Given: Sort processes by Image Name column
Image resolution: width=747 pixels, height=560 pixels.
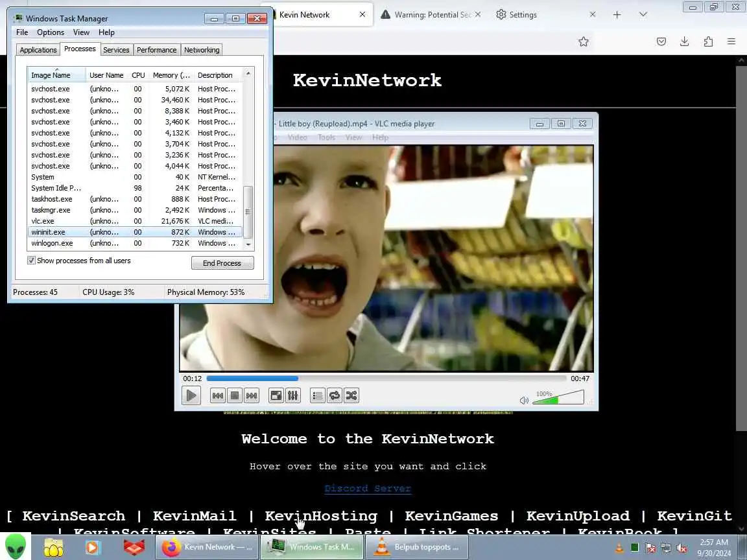Looking at the screenshot, I should [x=56, y=75].
